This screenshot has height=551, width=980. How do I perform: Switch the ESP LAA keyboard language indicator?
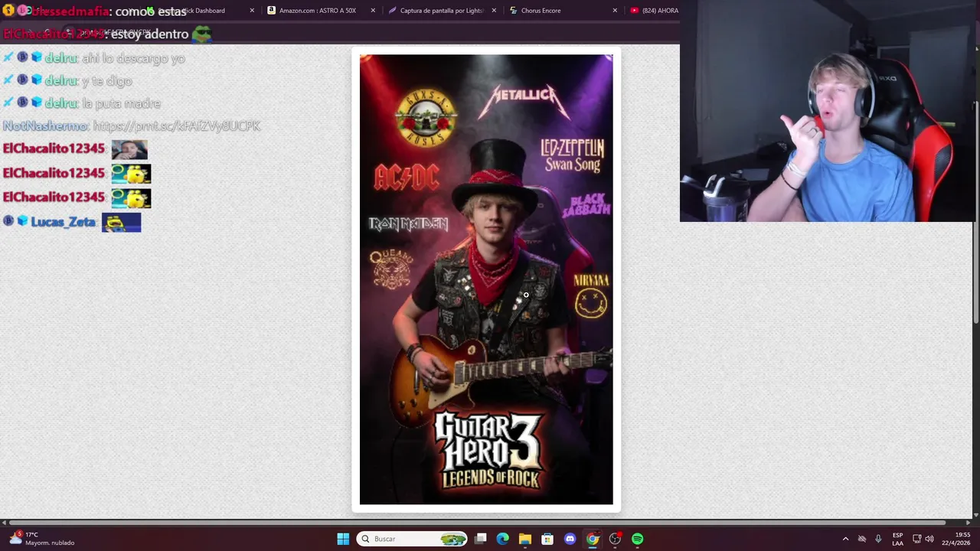[897, 539]
